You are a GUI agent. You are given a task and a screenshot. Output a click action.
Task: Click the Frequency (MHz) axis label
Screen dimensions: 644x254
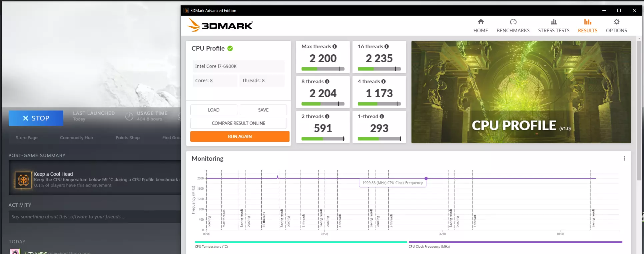[x=193, y=200]
